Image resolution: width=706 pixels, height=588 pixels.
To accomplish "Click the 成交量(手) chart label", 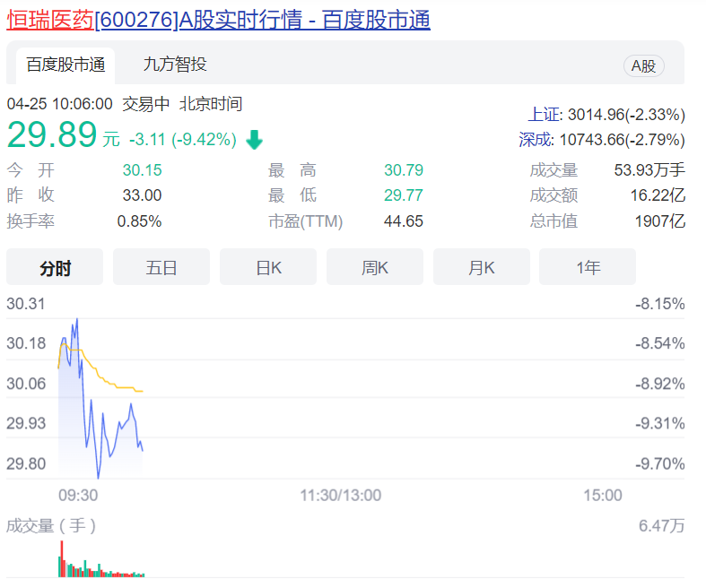I will pyautogui.click(x=51, y=525).
